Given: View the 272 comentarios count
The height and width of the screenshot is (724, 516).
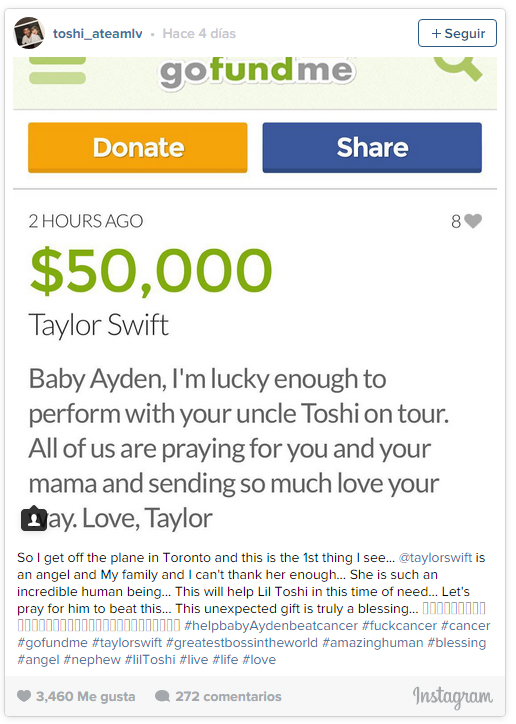Looking at the screenshot, I should coord(228,696).
